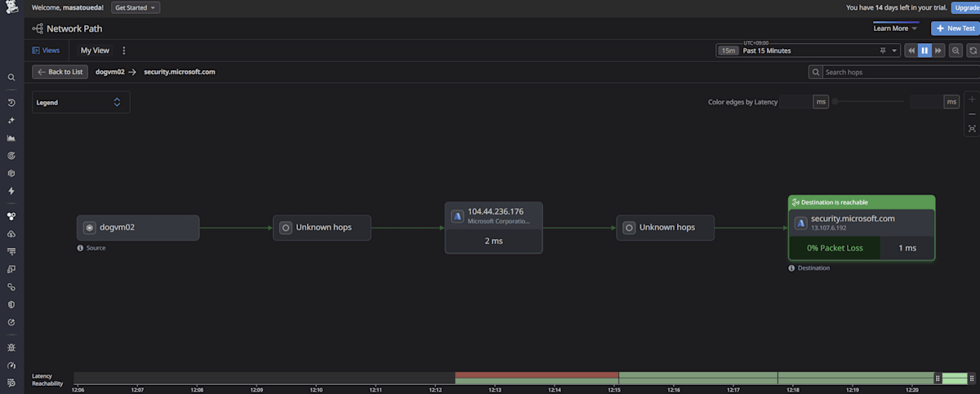This screenshot has width=980, height=394.
Task: Click the bug icon in sidebar
Action: (11, 347)
